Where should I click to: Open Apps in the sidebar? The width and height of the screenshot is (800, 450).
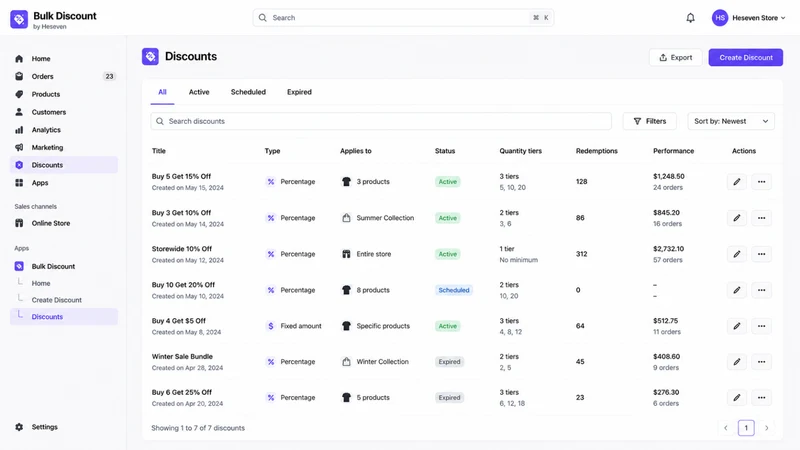(64, 183)
